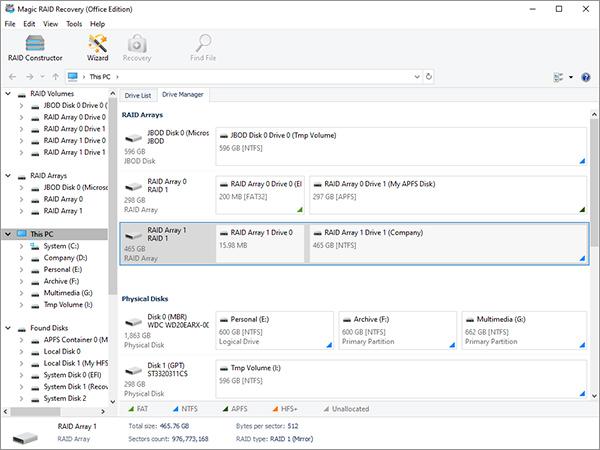Open the Edit menu
This screenshot has height=450, width=600.
tap(29, 24)
